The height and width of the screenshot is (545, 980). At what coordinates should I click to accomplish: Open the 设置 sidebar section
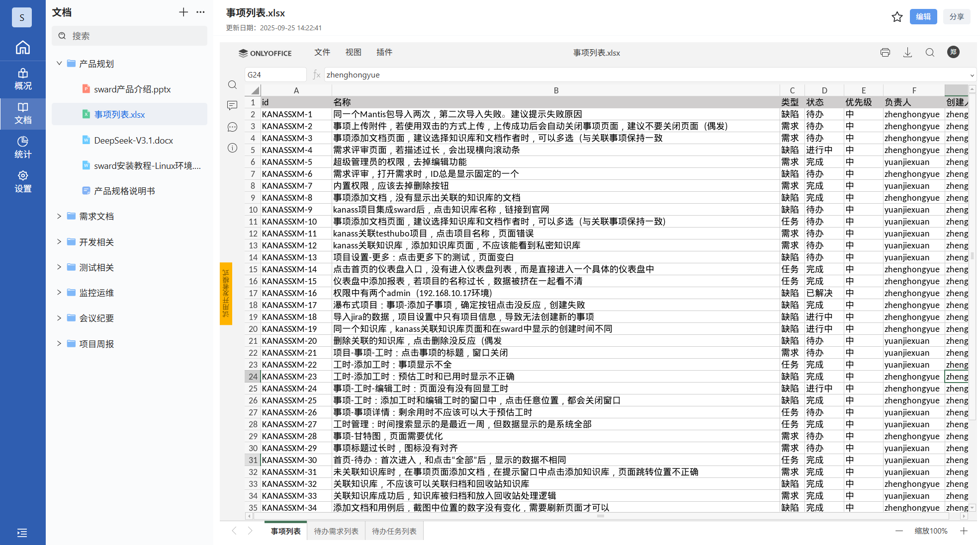[23, 181]
